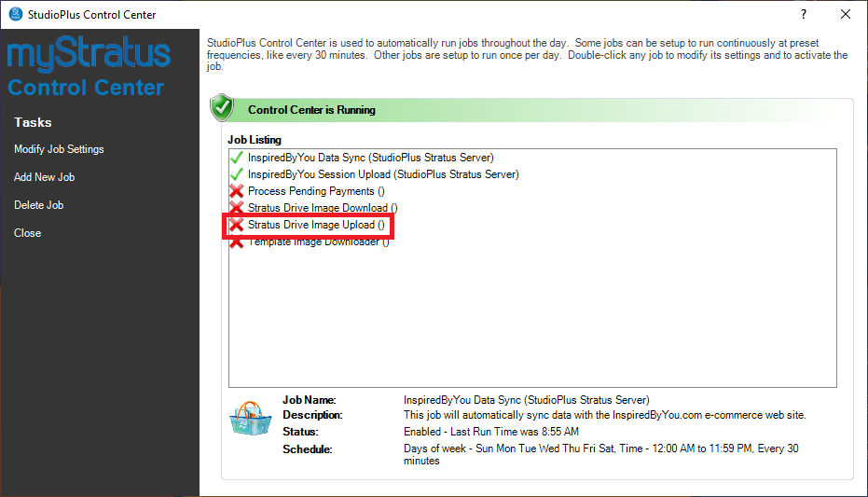Click the red X beside Template Image Downloader
This screenshot has height=497, width=868.
tap(237, 242)
